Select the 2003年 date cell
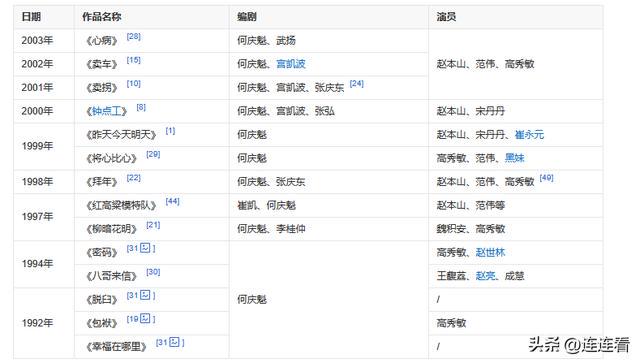The width and height of the screenshot is (640, 363). (44, 40)
